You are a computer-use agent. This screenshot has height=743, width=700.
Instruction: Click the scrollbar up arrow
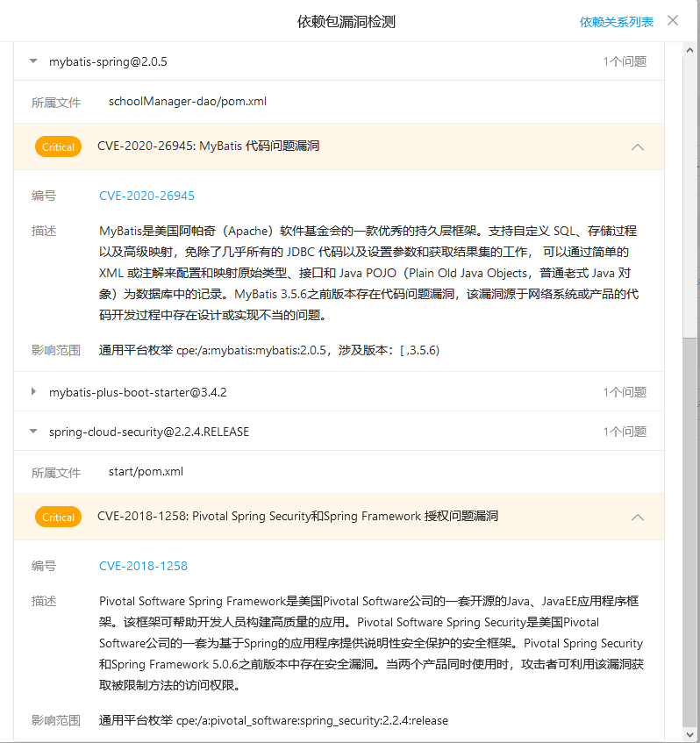click(689, 50)
